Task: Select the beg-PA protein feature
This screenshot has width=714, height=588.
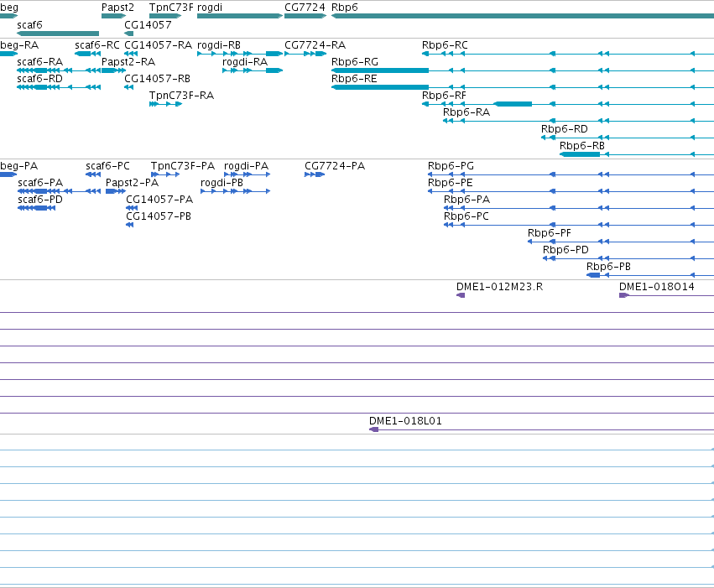Action: 8,174
